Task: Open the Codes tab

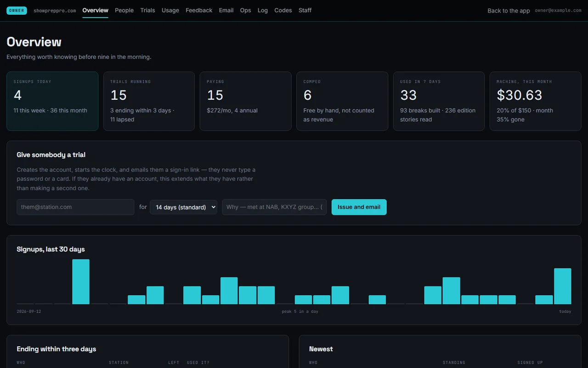Action: 283,10
